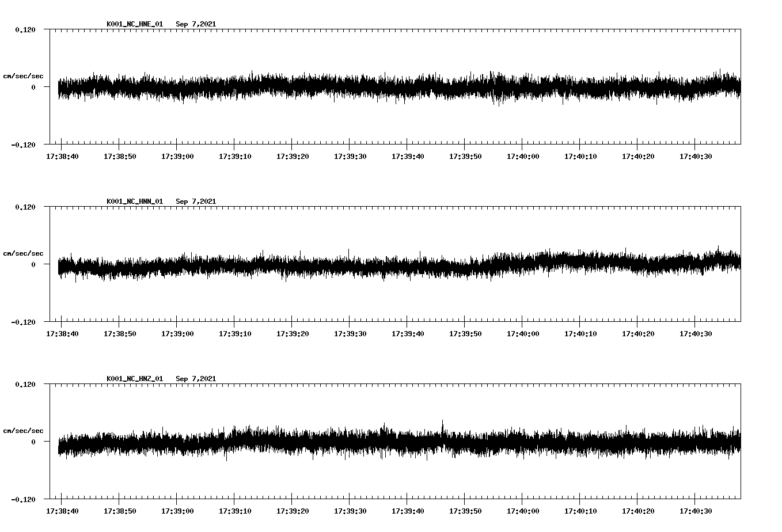Click the 17:39:40 time label under HNN plot

click(408, 334)
